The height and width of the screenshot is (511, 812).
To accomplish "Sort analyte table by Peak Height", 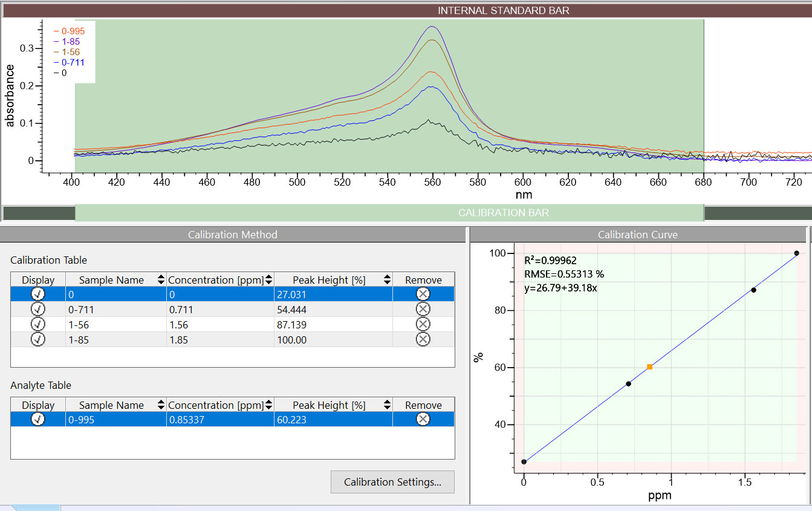I will pyautogui.click(x=386, y=405).
